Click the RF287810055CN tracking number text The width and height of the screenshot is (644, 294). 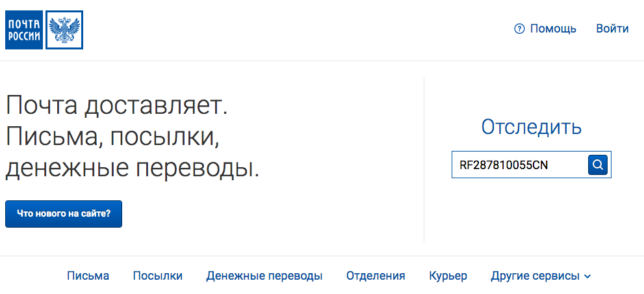point(504,165)
